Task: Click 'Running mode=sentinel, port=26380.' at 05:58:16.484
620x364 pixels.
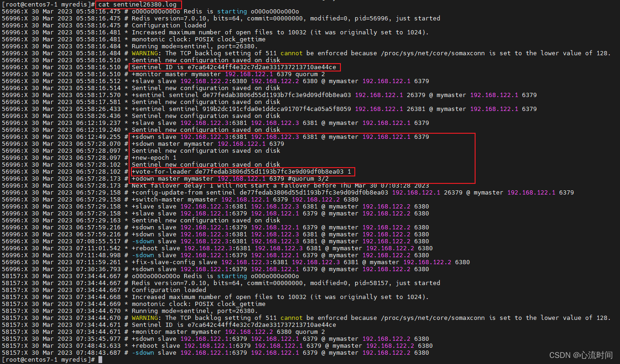Action: point(195,46)
